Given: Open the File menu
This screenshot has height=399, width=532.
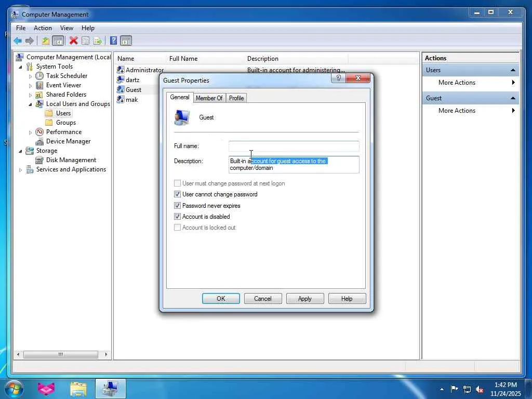Looking at the screenshot, I should pyautogui.click(x=21, y=28).
